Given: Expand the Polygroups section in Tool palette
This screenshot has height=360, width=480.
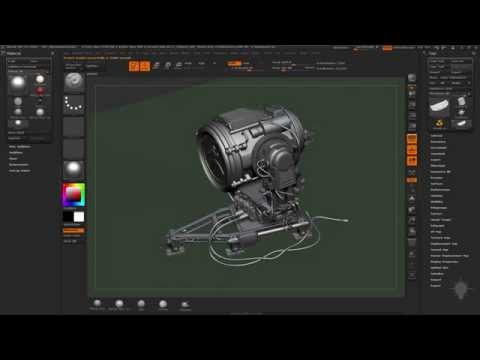Looking at the screenshot, I should coord(438,208).
